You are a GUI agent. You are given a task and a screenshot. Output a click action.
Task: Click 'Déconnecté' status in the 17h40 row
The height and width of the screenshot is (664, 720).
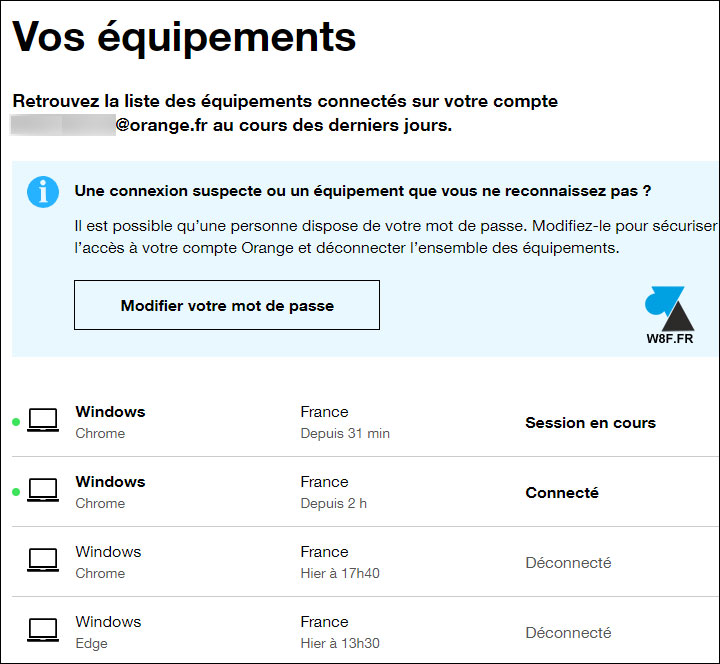click(x=568, y=563)
